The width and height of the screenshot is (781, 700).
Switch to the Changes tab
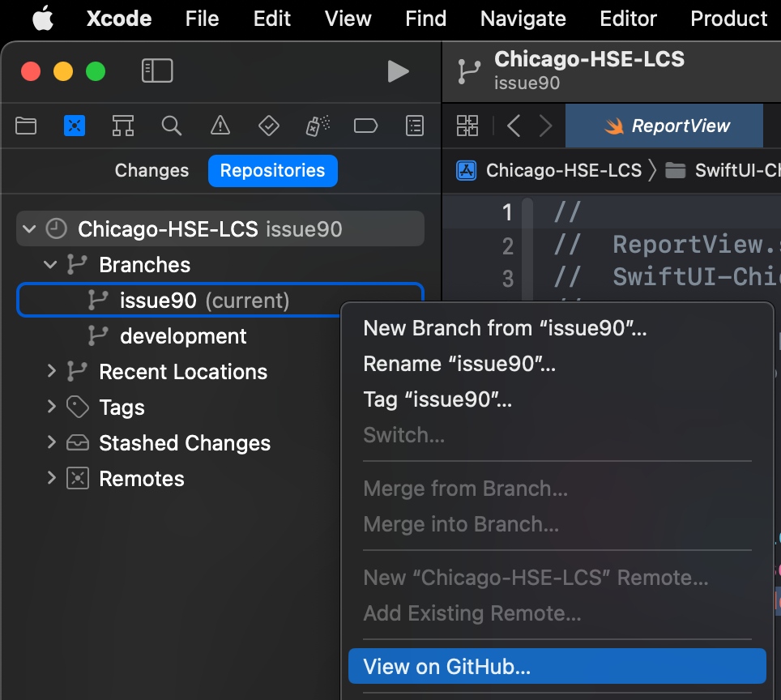tap(152, 171)
